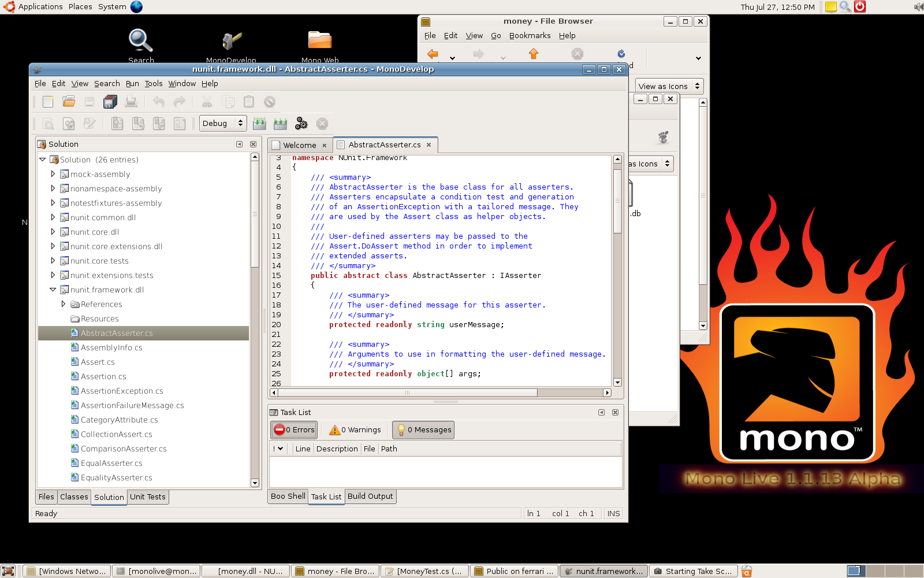
Task: Click the Back arrow in File Browser
Action: (x=433, y=54)
